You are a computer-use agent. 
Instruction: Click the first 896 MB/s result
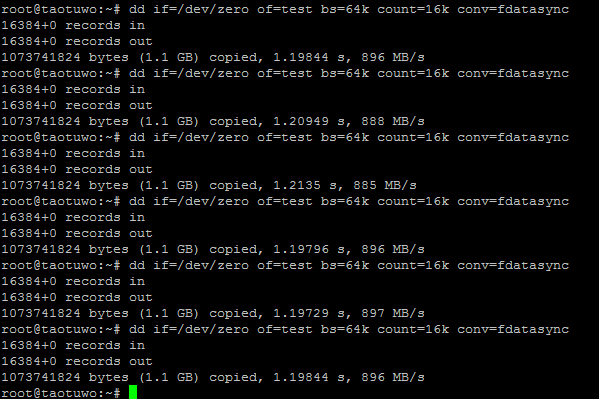[393, 57]
